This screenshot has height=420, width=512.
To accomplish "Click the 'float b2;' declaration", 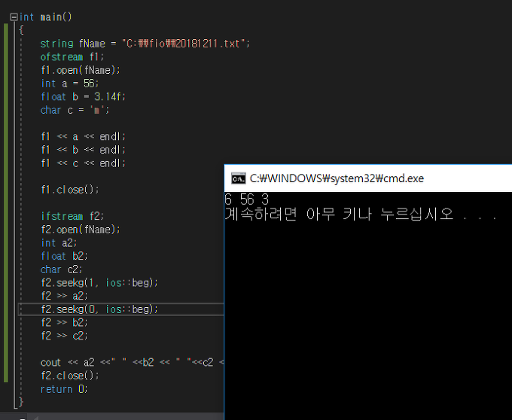I will 64,256.
